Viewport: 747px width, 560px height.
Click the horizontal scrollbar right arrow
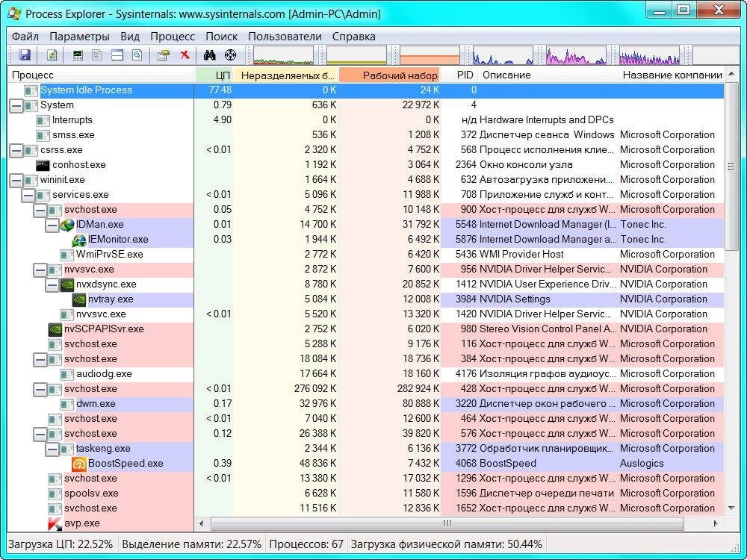716,524
